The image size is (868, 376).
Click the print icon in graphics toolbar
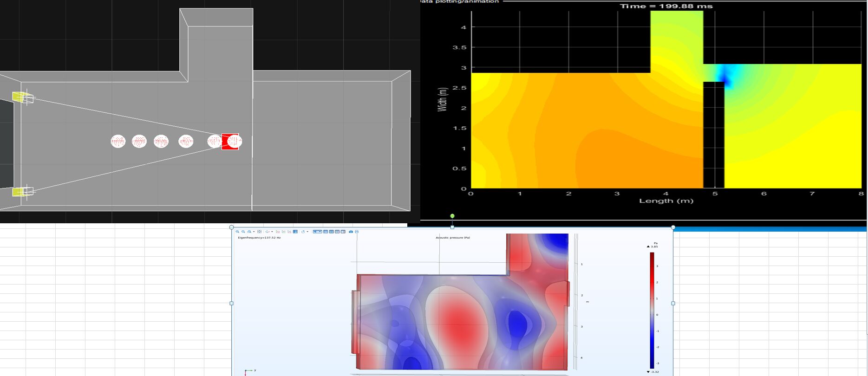(x=357, y=232)
